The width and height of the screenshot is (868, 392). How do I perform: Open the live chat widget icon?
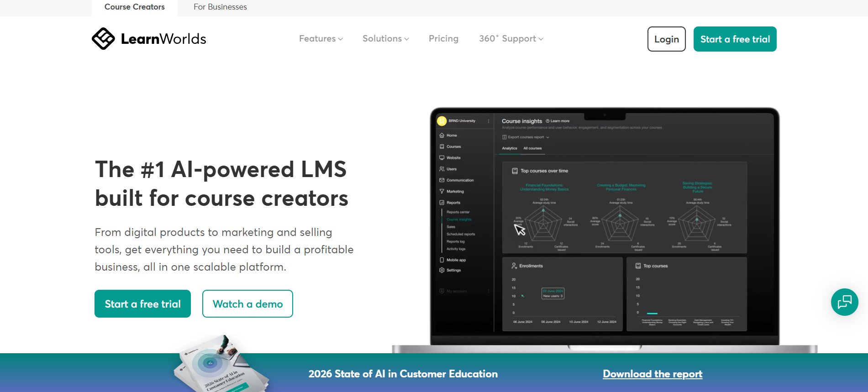(x=844, y=302)
